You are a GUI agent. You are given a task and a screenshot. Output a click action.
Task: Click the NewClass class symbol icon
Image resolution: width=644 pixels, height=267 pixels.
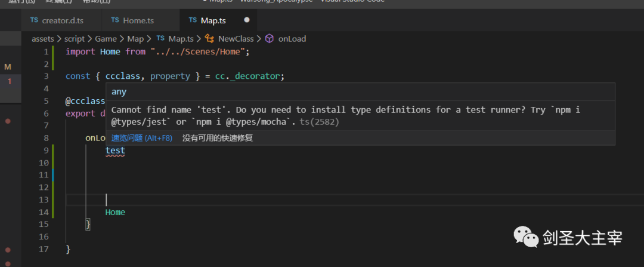209,39
